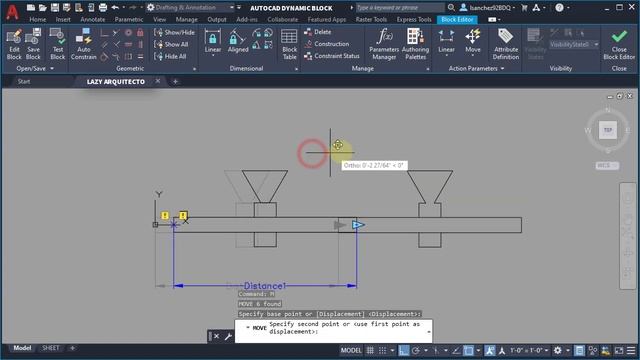Viewport: 640px width, 360px height.
Task: Open VisibilityState0 dropdown
Action: click(x=574, y=44)
